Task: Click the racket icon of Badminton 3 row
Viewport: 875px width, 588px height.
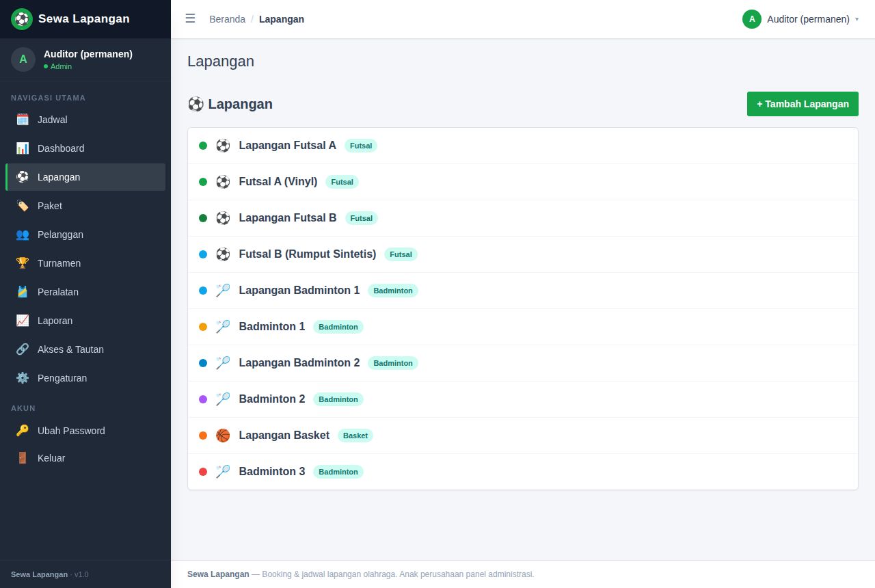Action: point(223,472)
